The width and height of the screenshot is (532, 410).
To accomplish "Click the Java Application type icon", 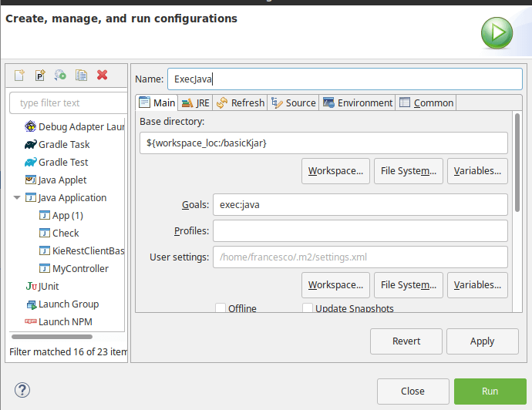I will 31,197.
